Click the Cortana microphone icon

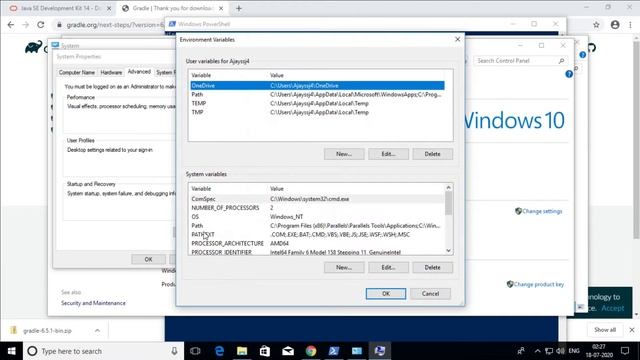(174, 351)
